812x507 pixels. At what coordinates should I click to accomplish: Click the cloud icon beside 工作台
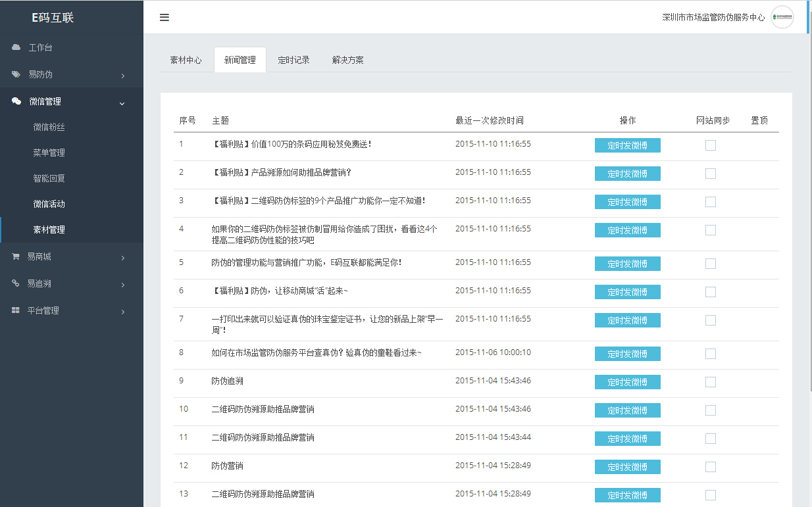[x=16, y=47]
